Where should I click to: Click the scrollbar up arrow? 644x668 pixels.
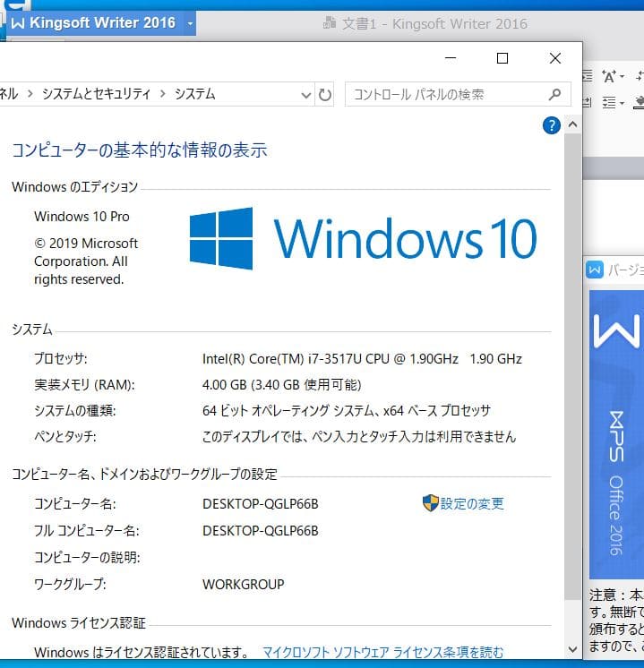(573, 125)
